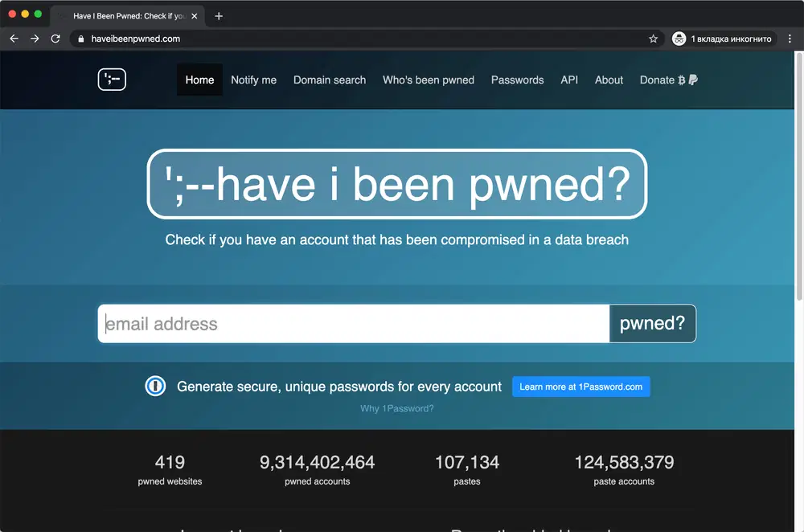Open the Why 1Password? link

point(396,408)
